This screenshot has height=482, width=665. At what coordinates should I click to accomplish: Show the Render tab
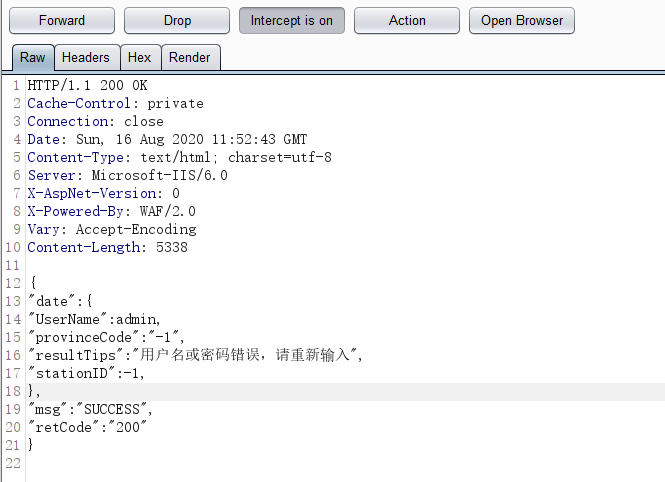(189, 58)
